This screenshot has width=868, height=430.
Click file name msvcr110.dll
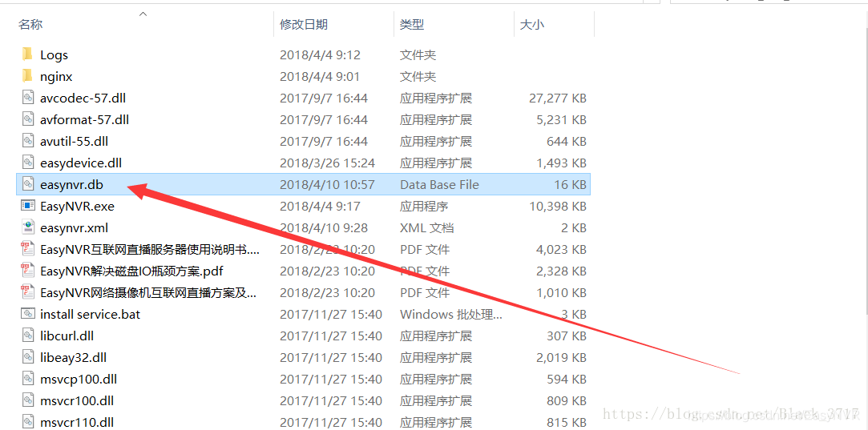77,422
